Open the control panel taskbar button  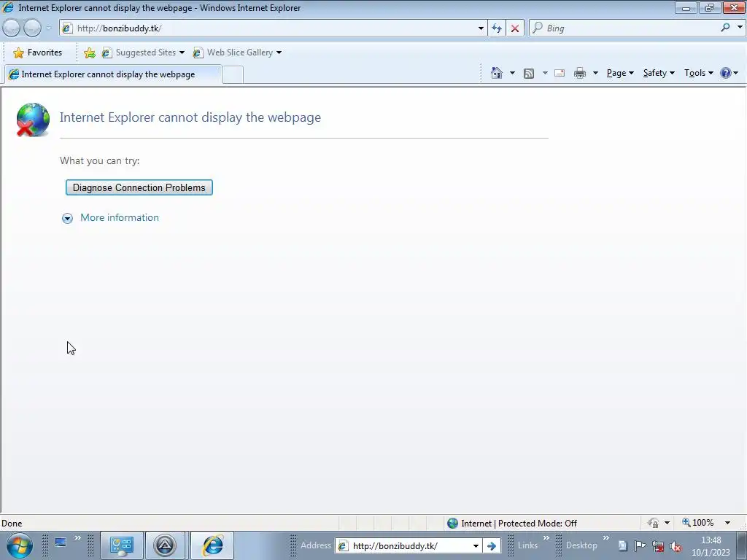click(x=122, y=545)
